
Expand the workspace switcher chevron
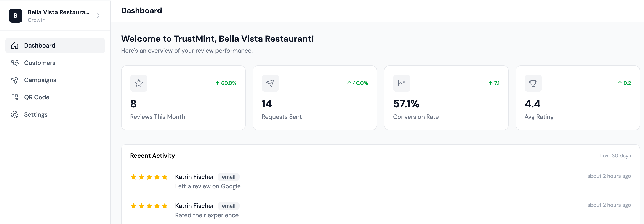point(98,16)
